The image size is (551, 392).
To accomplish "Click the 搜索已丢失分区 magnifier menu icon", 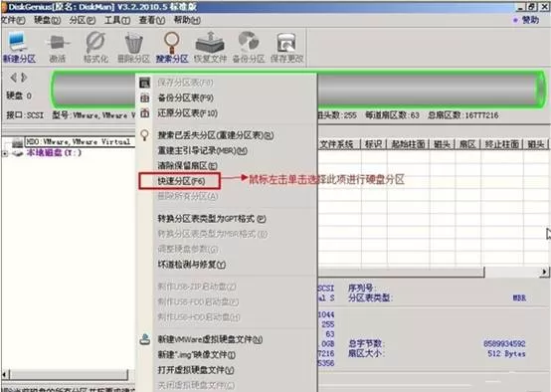I will click(x=144, y=135).
